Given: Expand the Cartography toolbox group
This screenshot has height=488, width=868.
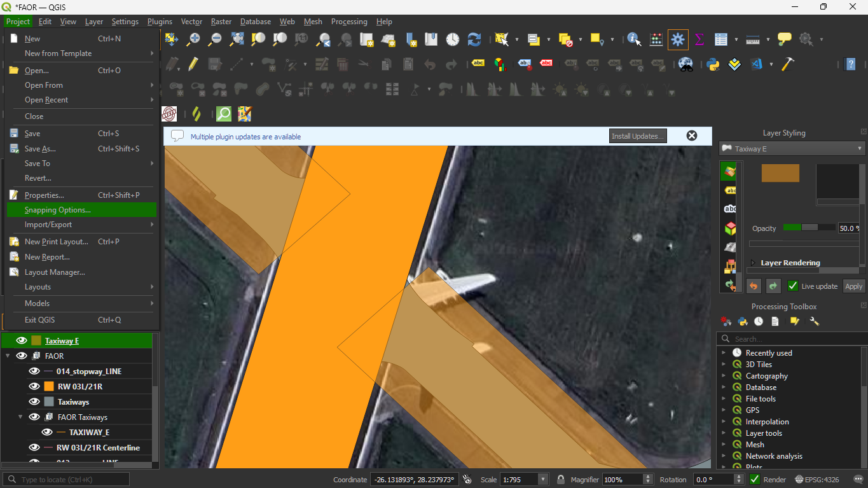Looking at the screenshot, I should [x=724, y=376].
